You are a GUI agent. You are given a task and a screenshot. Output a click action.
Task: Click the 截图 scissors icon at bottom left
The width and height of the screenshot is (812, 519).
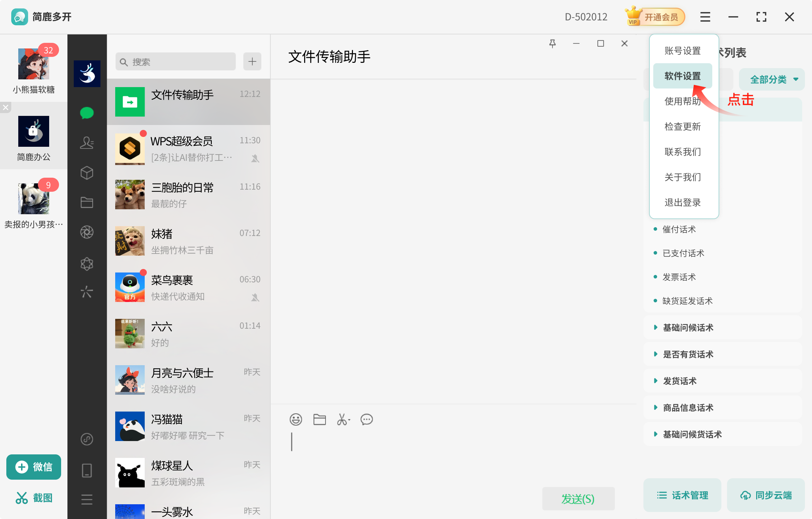click(22, 497)
